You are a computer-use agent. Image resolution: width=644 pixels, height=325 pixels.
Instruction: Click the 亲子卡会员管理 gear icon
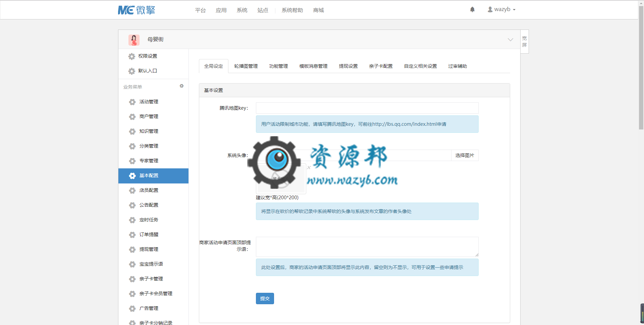pyautogui.click(x=132, y=294)
